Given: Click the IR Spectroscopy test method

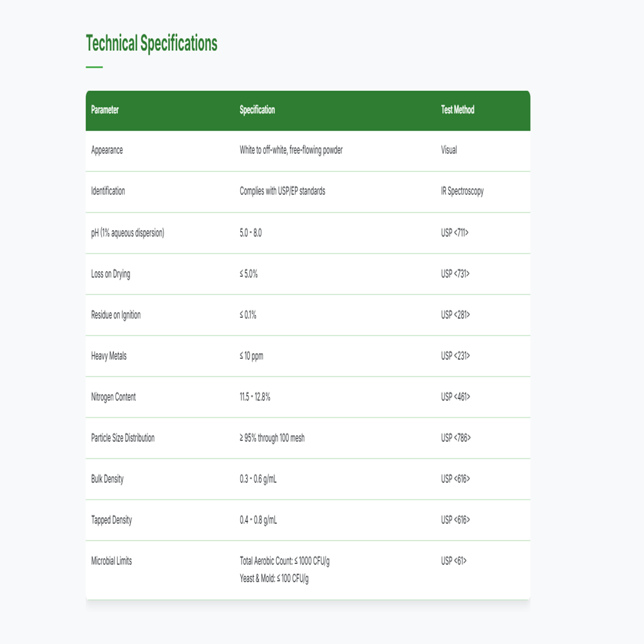Looking at the screenshot, I should [462, 191].
